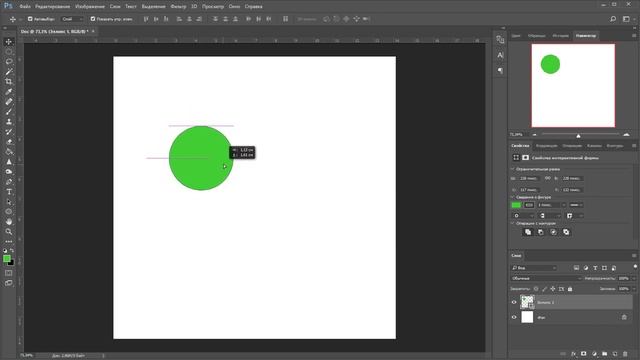Select the Zoom magnifier tool
640x360 pixels.
coord(9,231)
